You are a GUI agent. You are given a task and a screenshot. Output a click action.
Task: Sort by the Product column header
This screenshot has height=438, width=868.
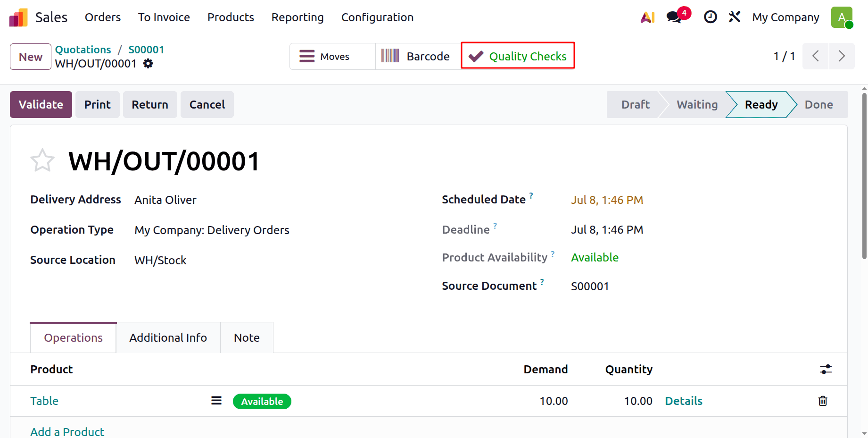(51, 369)
